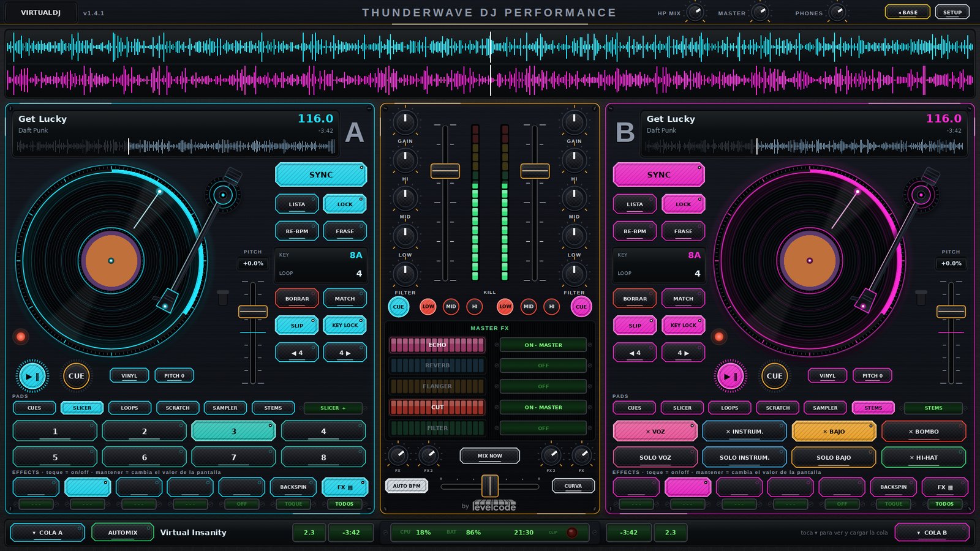The height and width of the screenshot is (551, 980).
Task: Switch off the Echo ON · MASTER toggle
Action: click(543, 345)
